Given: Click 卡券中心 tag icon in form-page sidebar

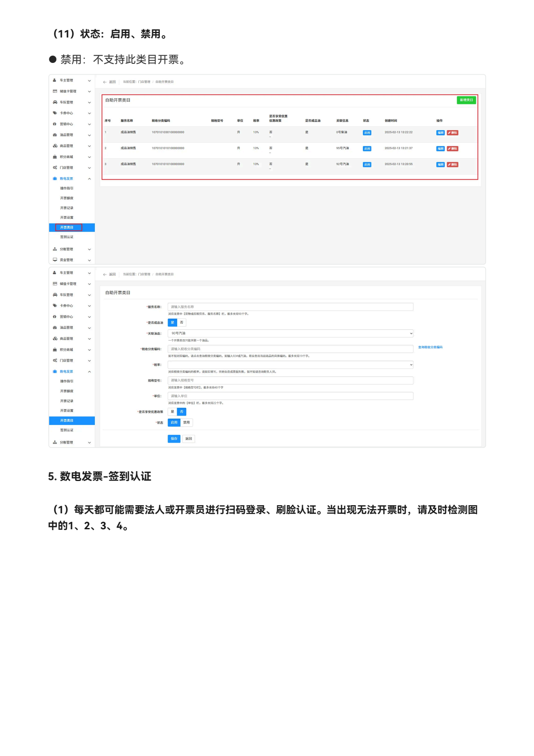Looking at the screenshot, I should [x=55, y=306].
